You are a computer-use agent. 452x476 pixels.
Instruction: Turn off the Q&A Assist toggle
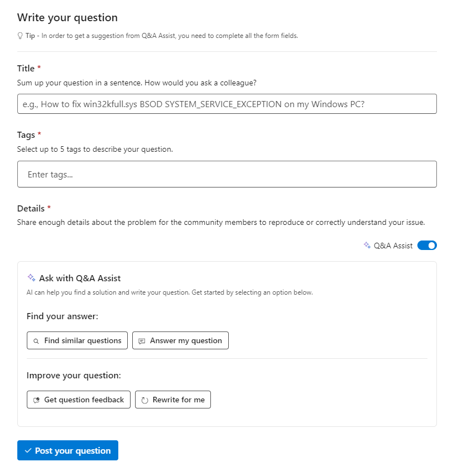[427, 245]
